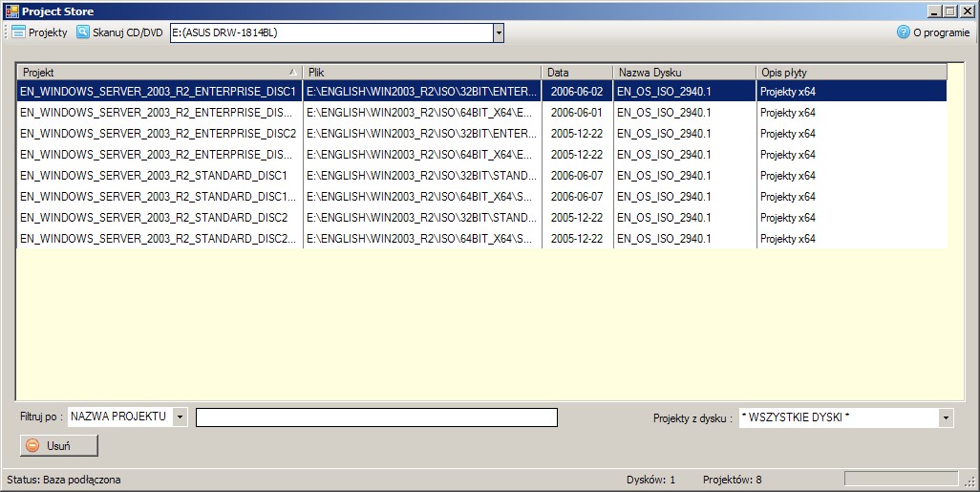The height and width of the screenshot is (492, 980).
Task: Click the red Usuń delete icon
Action: pos(33,446)
